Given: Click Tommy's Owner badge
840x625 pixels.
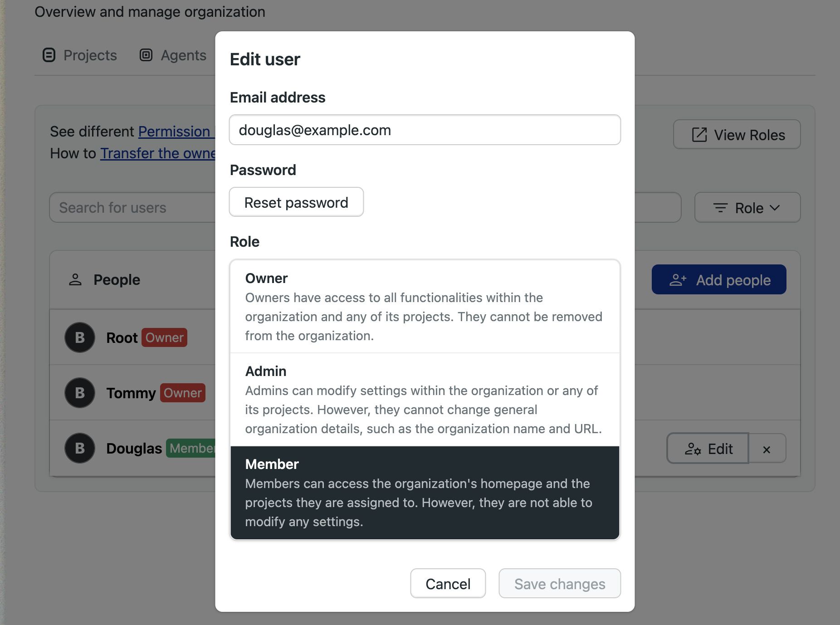Looking at the screenshot, I should pyautogui.click(x=183, y=393).
